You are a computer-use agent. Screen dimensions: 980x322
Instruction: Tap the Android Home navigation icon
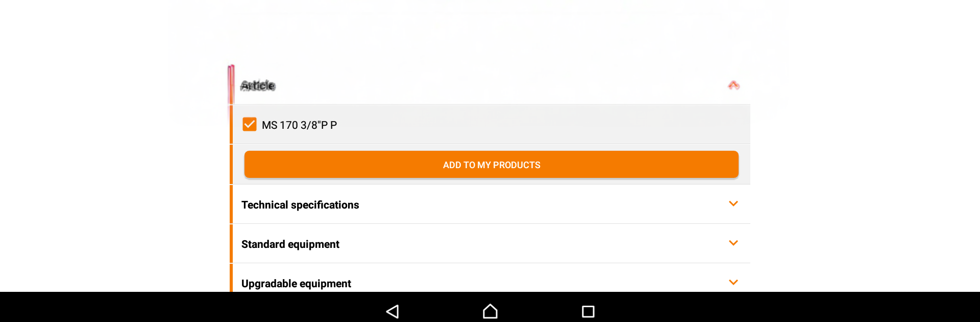490,311
